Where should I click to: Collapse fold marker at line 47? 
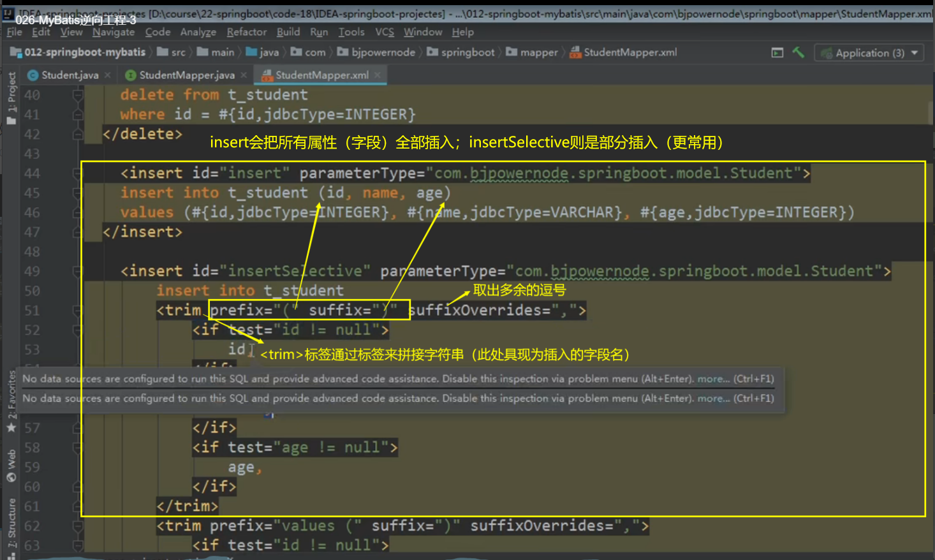(78, 232)
